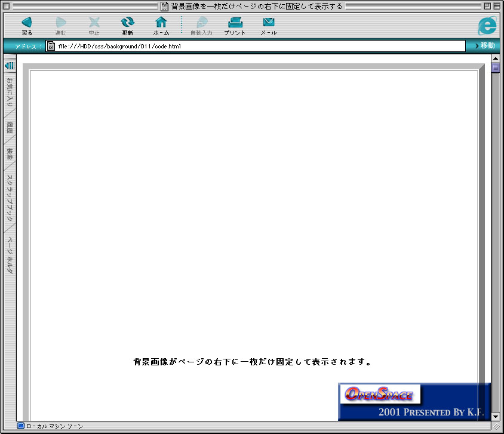504x434 pixels.
Task: Click the vertical scrollbar down arrow
Action: 495,417
